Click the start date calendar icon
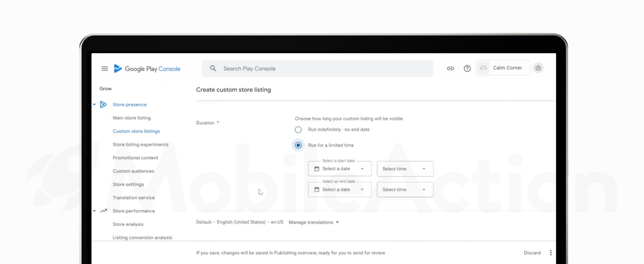Viewport: 644px width, 264px height. coord(317,169)
